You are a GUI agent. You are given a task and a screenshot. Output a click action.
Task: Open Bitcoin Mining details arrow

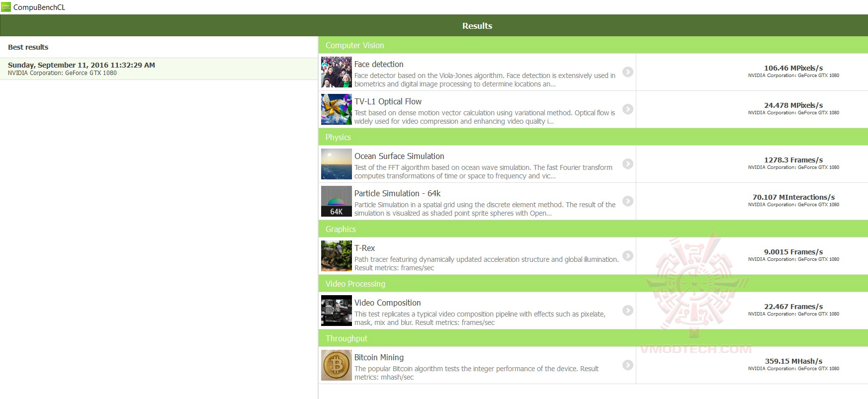pos(628,365)
